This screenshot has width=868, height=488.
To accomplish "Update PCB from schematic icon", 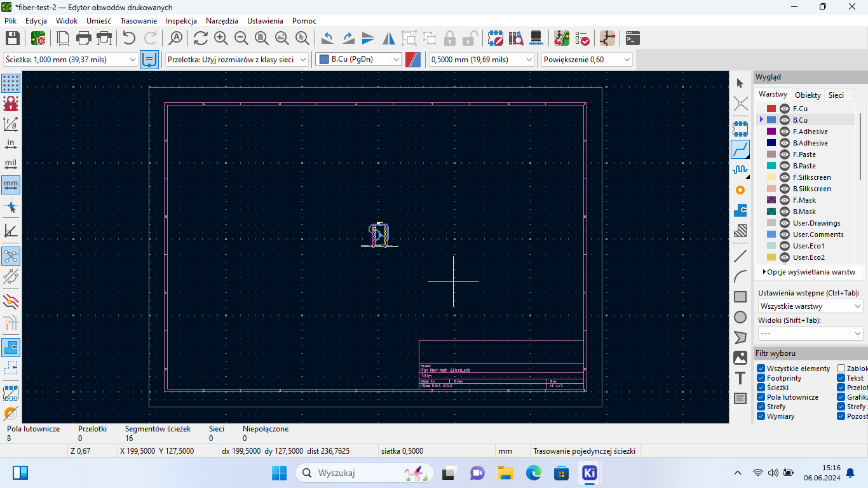I will pos(562,38).
